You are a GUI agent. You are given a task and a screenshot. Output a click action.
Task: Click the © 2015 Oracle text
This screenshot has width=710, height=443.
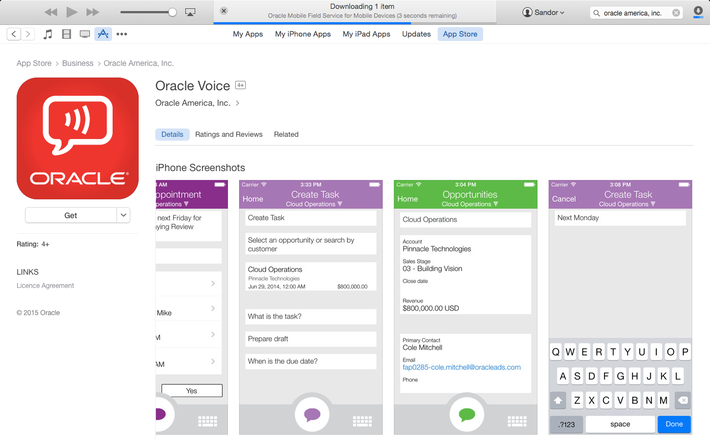click(38, 313)
